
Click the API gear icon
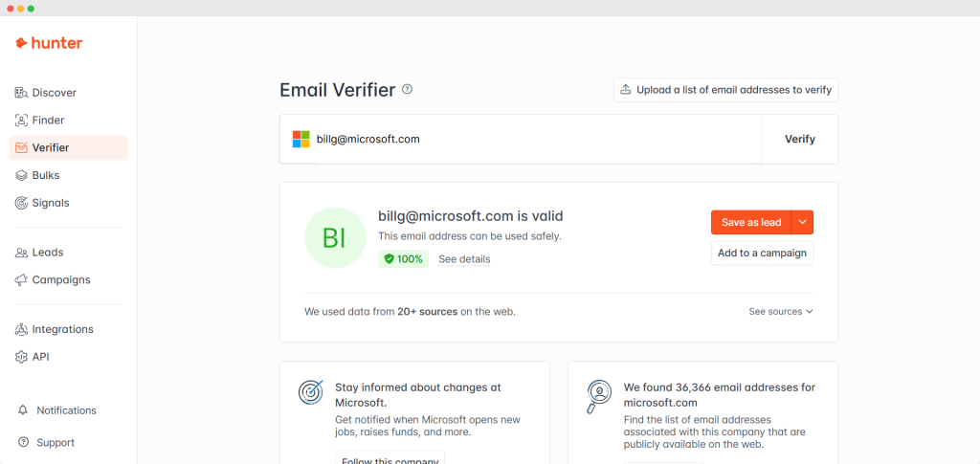(22, 357)
